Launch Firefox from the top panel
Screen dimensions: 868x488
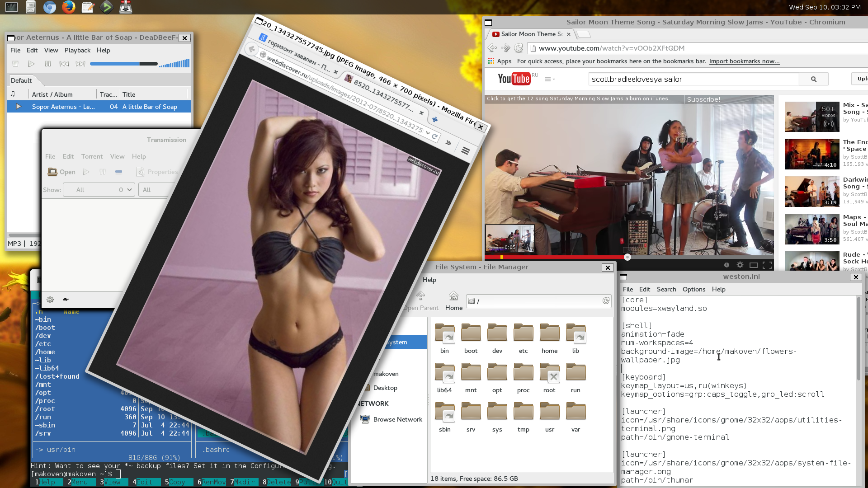(69, 7)
